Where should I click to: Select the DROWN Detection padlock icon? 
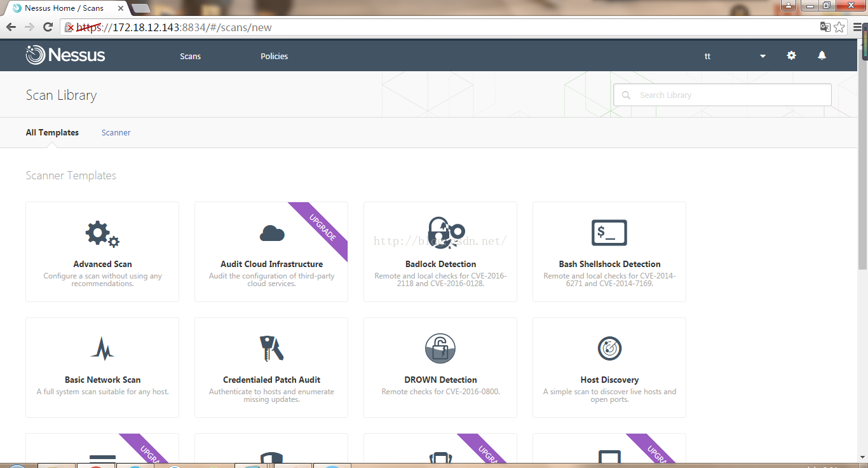point(440,348)
